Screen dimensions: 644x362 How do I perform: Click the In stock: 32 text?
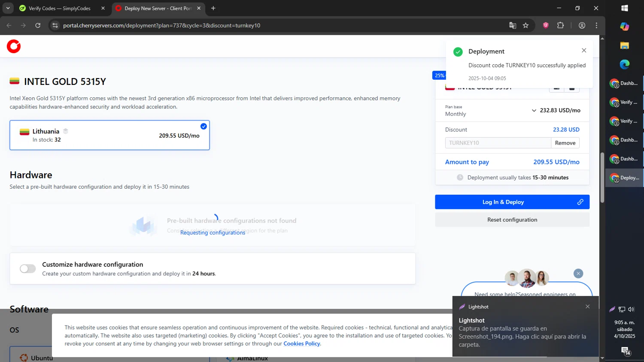(x=46, y=140)
